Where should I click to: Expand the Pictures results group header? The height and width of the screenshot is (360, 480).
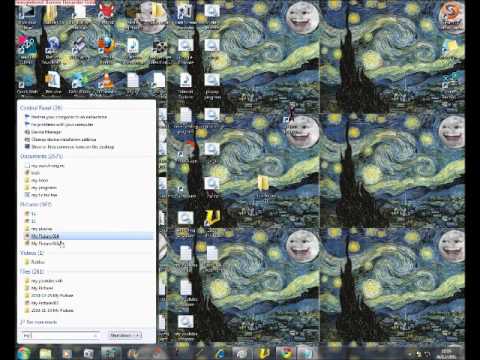coord(36,204)
